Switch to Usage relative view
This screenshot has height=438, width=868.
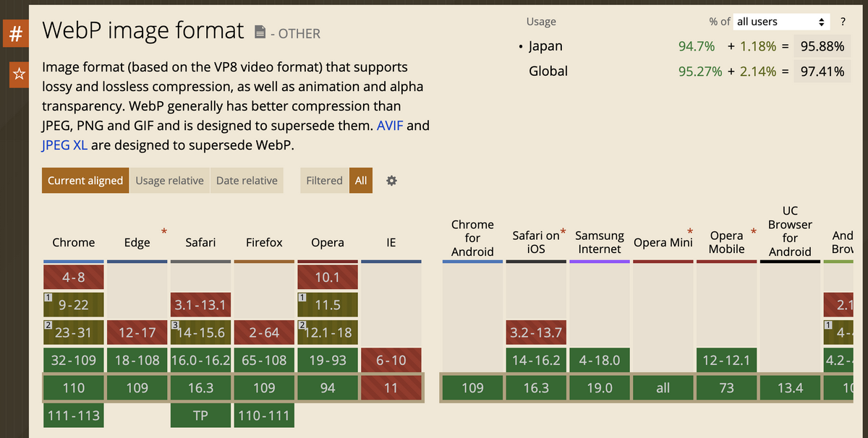[169, 180]
